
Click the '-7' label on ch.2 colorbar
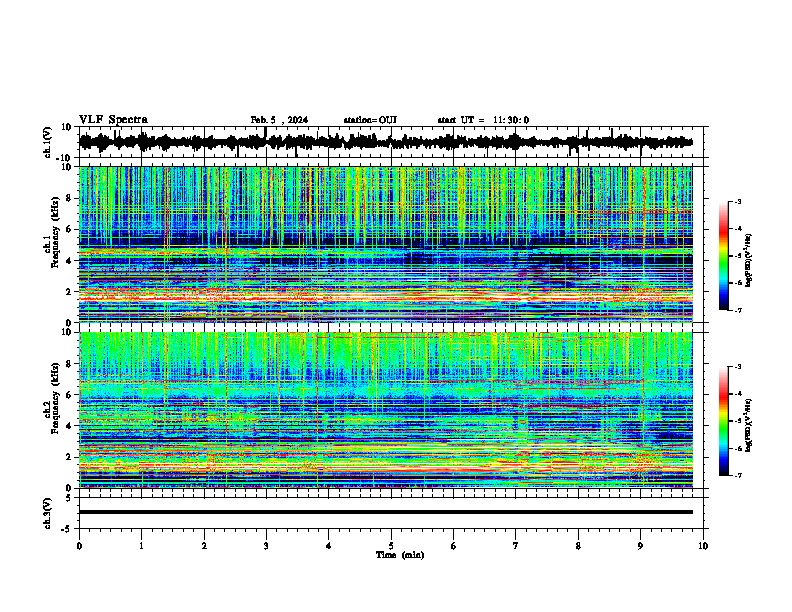pyautogui.click(x=738, y=475)
